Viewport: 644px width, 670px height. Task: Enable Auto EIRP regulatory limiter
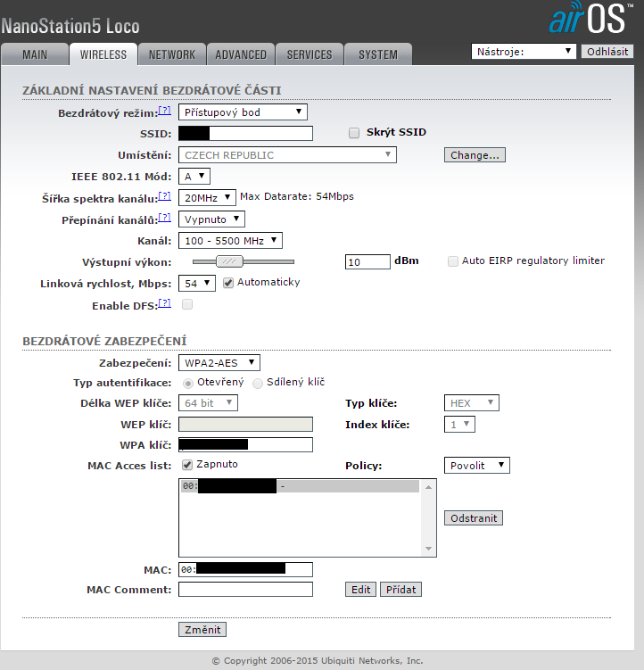pyautogui.click(x=452, y=261)
